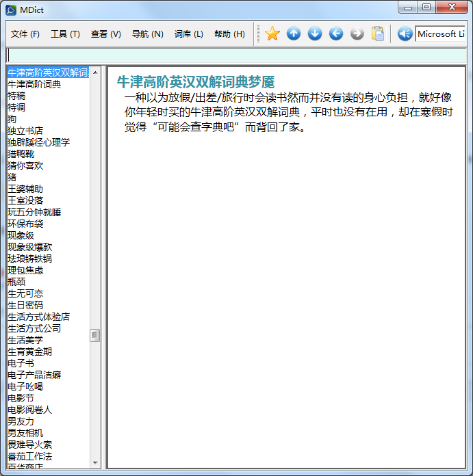Select entry 畏难导火索

click(x=29, y=445)
